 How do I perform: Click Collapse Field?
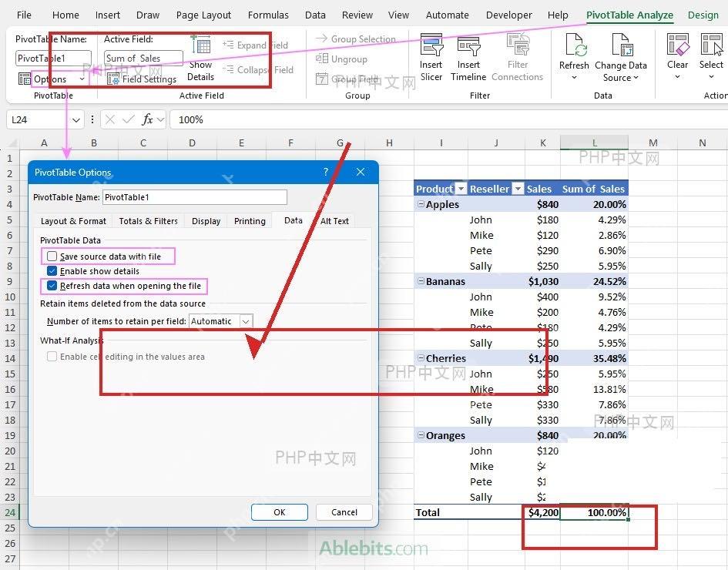tap(258, 69)
